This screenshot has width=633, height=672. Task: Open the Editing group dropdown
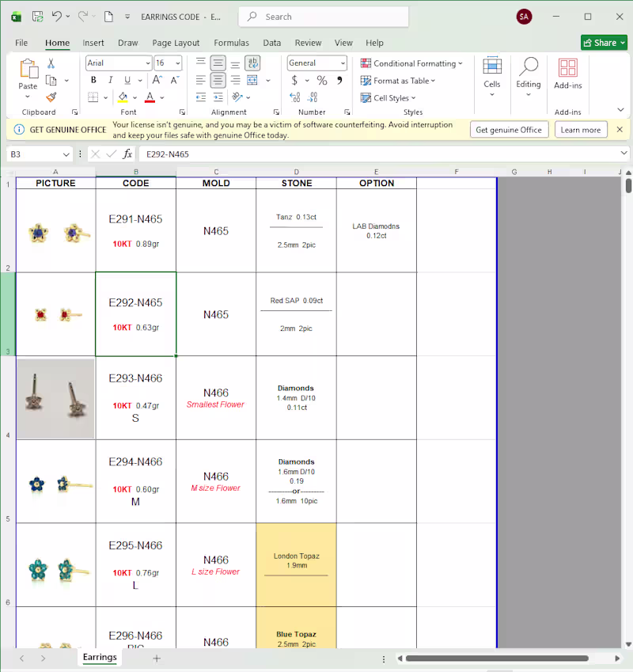[529, 77]
